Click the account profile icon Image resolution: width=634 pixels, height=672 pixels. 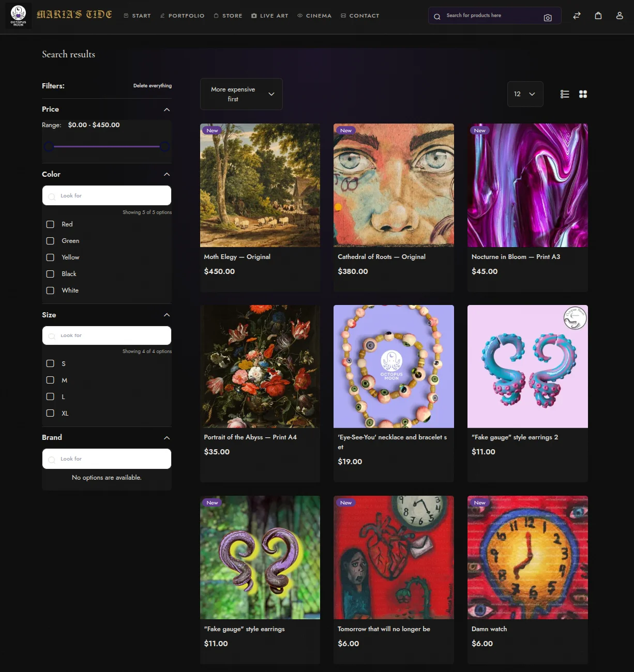(x=620, y=16)
